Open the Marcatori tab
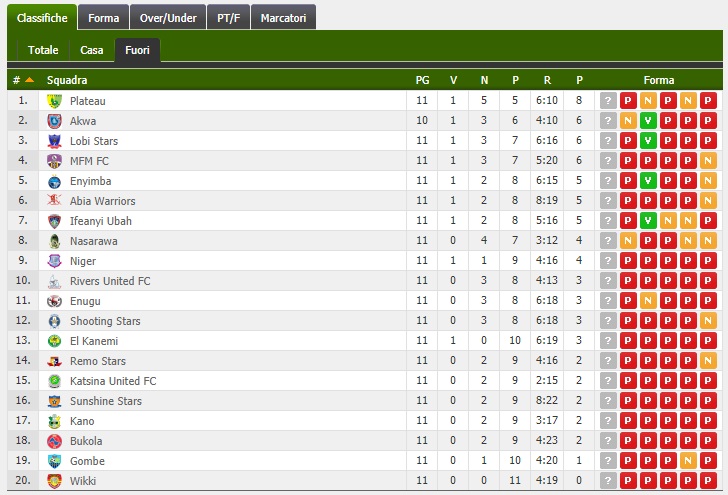 point(283,18)
